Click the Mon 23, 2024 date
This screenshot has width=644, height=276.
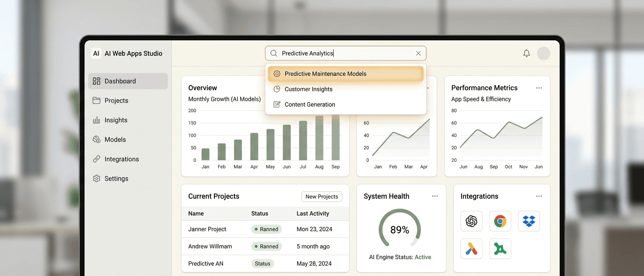[x=314, y=229]
